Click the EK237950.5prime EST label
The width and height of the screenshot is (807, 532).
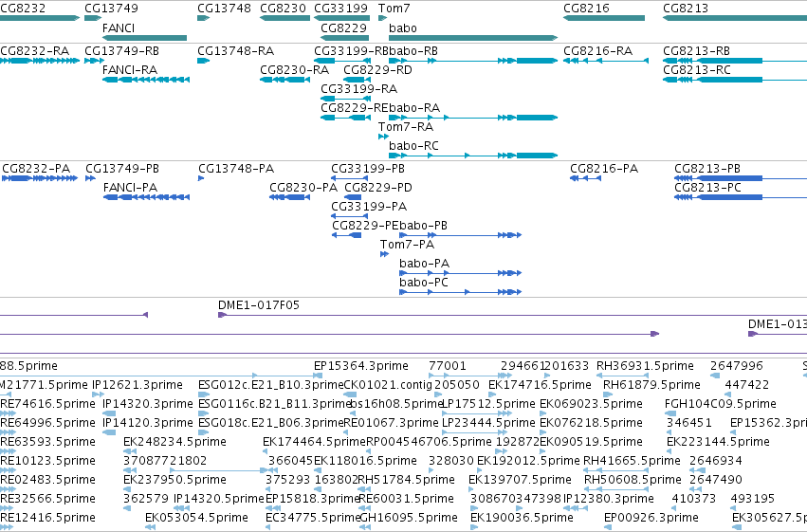(175, 481)
